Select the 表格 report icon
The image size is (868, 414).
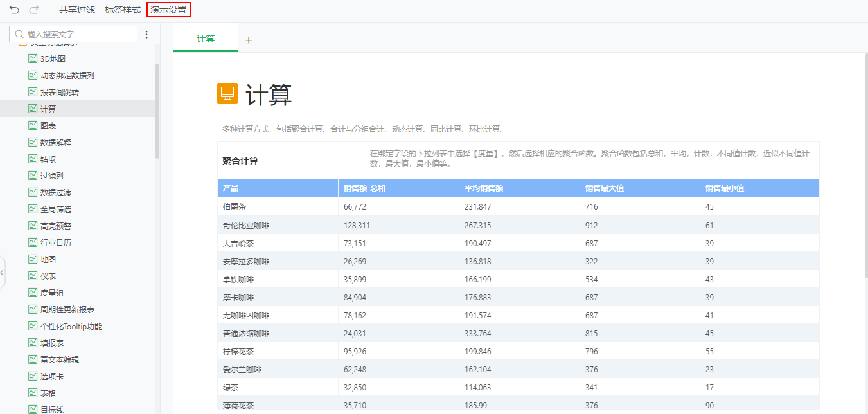(x=32, y=392)
